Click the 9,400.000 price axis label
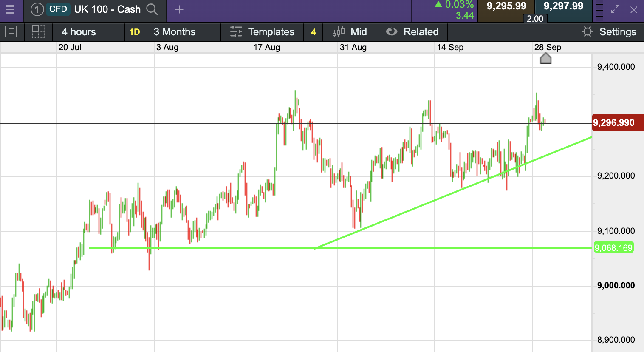 coord(616,67)
